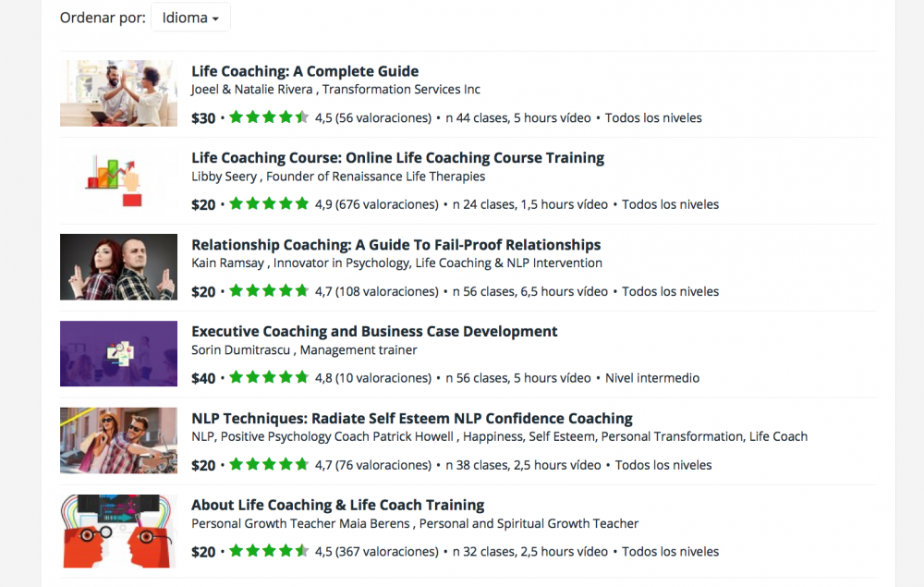Image resolution: width=924 pixels, height=587 pixels.
Task: Click the star rating with 10 valoraciones
Action: tap(269, 377)
